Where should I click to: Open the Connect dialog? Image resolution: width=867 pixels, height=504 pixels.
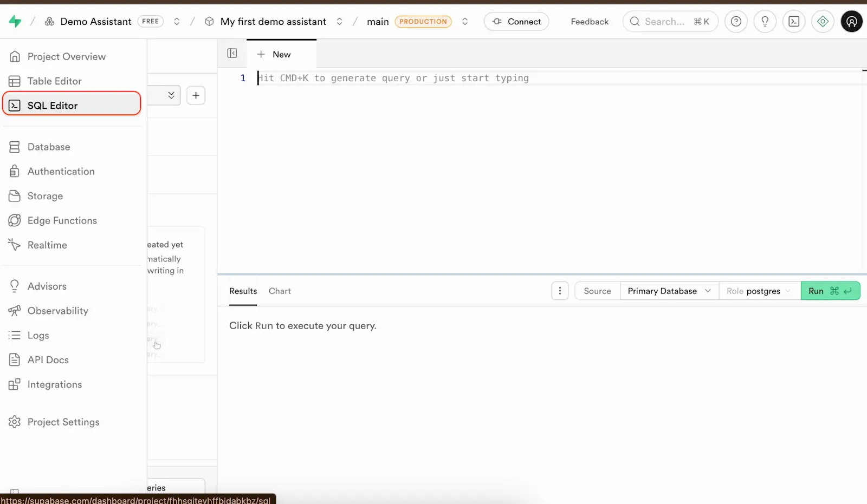(515, 21)
